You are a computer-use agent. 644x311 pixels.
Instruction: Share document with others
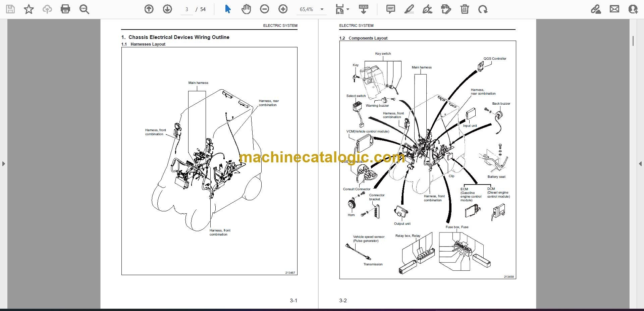point(633,9)
